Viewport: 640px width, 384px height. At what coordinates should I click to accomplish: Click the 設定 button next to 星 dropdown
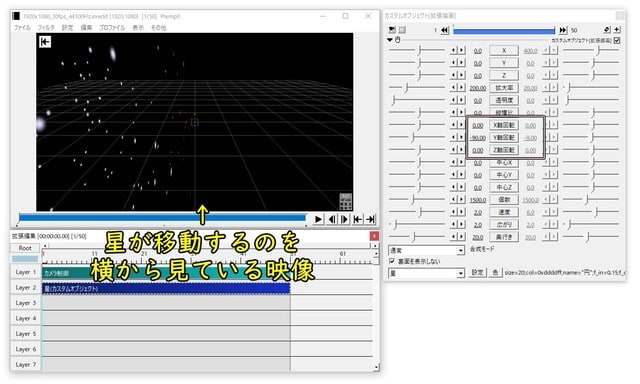pos(478,273)
